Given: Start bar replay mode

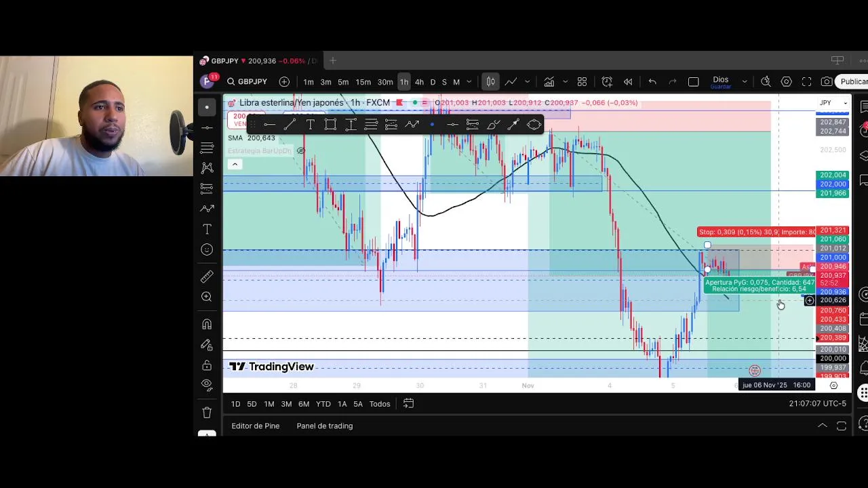Looking at the screenshot, I should point(628,82).
